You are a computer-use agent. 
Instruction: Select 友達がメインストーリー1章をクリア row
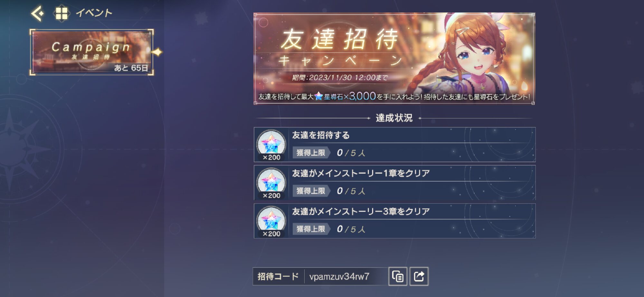click(x=394, y=183)
